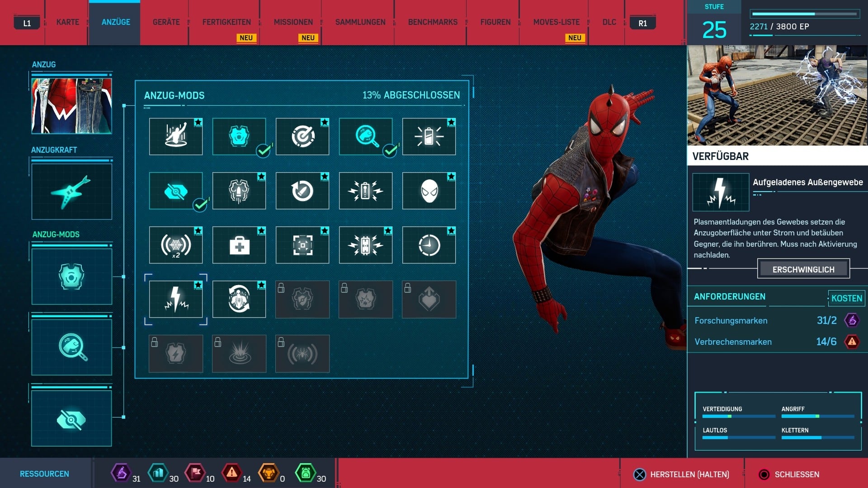Click the KLETTERN stat bar

pos(818,437)
